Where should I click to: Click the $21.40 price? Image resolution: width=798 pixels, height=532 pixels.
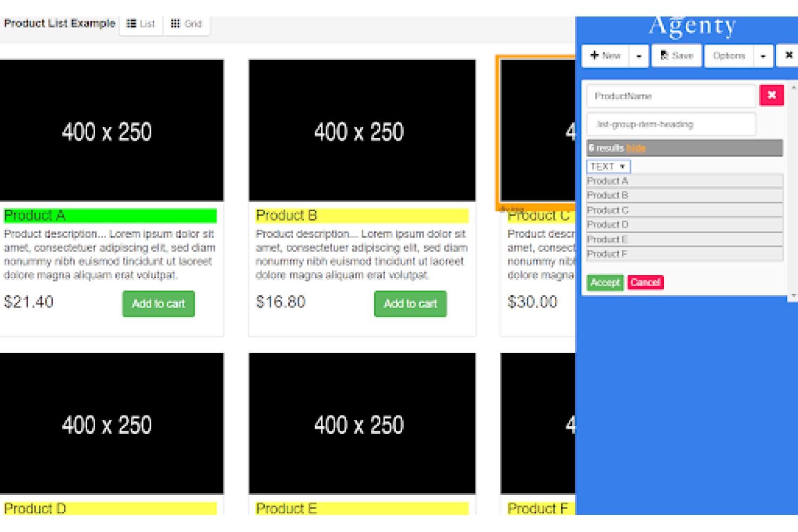click(29, 302)
